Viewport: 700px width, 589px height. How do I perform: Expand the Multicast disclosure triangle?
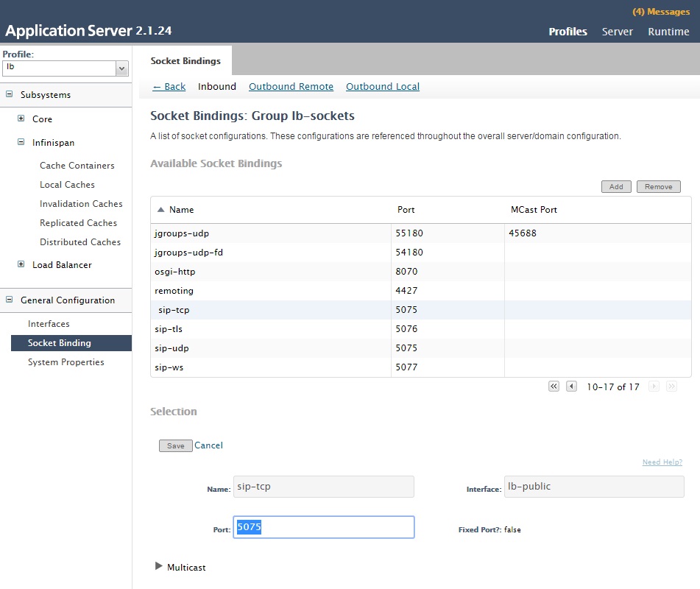click(158, 566)
